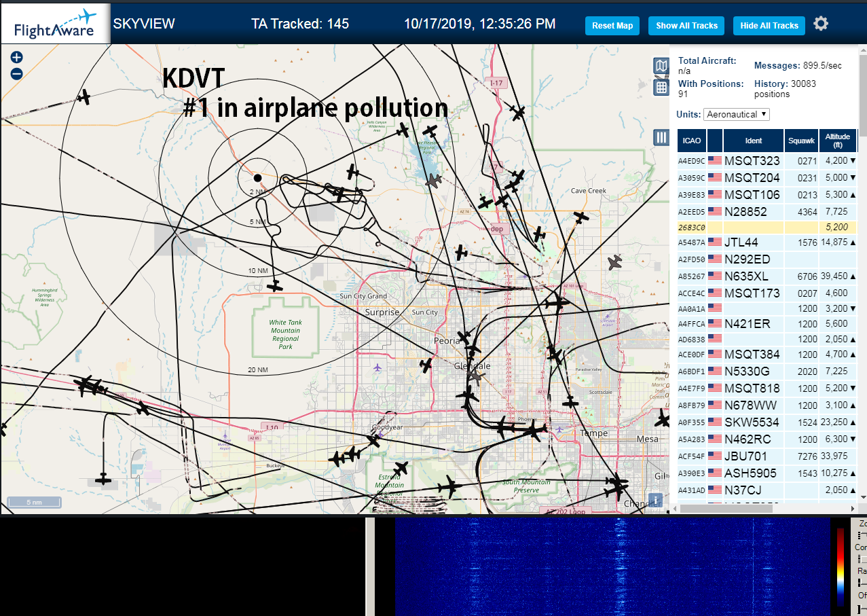The image size is (867, 616).
Task: Click the table's right scroll arrow
Action: click(x=853, y=508)
